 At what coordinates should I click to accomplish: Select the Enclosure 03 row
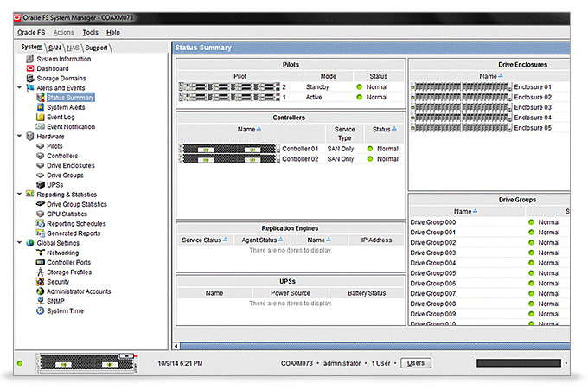(489, 107)
